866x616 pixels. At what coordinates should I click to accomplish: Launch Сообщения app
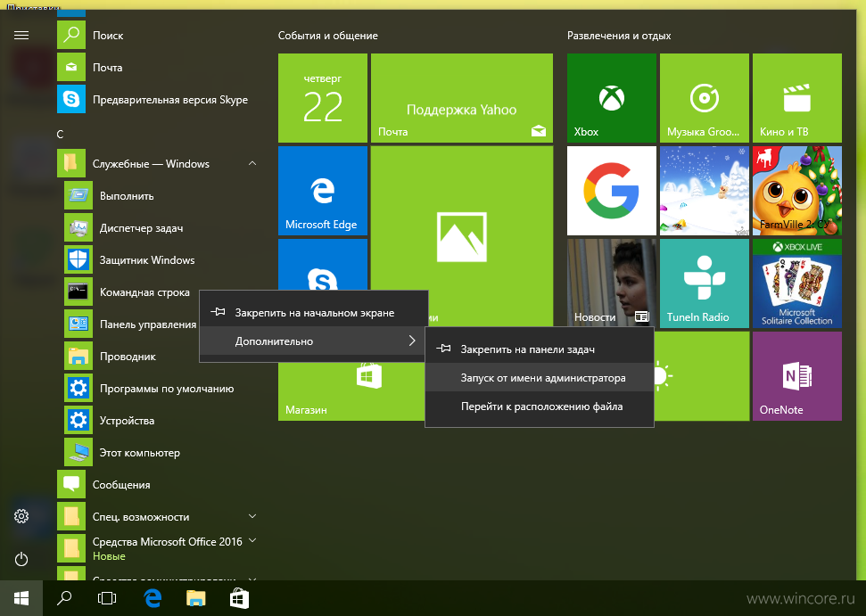(157, 484)
